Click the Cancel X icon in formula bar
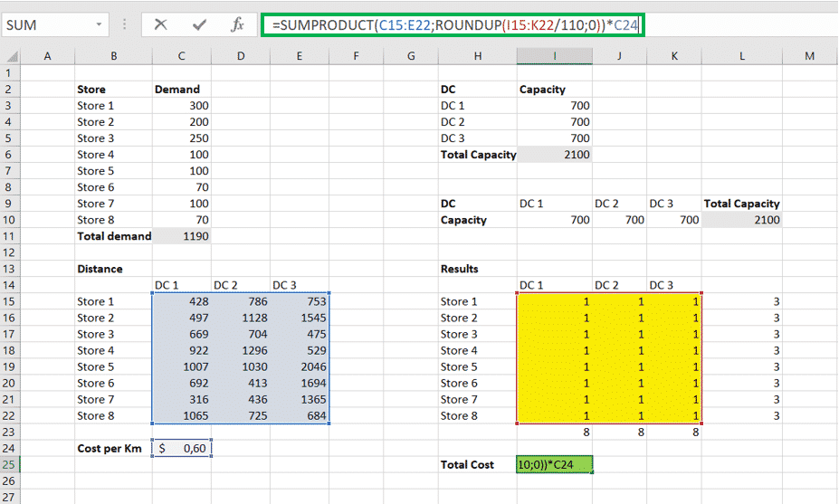The image size is (839, 504). pyautogui.click(x=161, y=24)
